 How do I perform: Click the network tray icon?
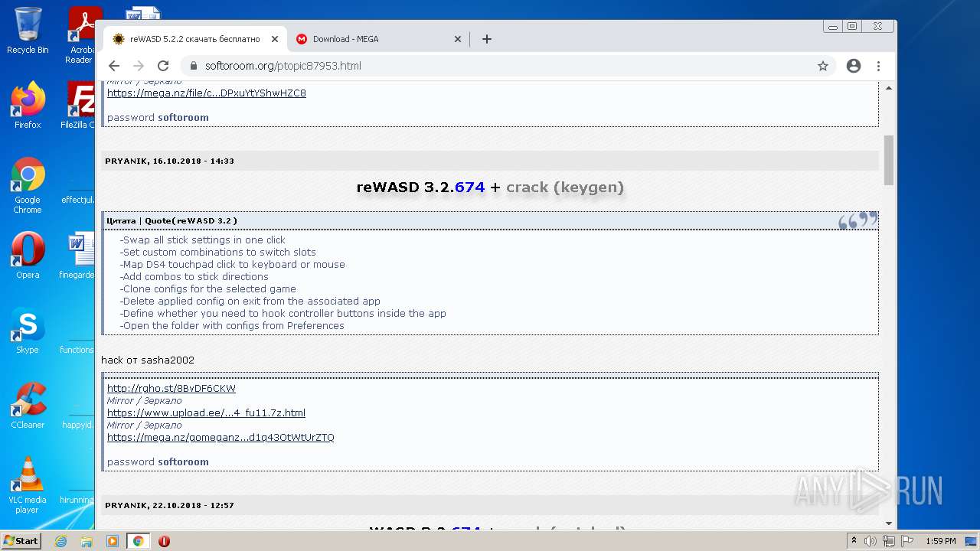[x=889, y=541]
